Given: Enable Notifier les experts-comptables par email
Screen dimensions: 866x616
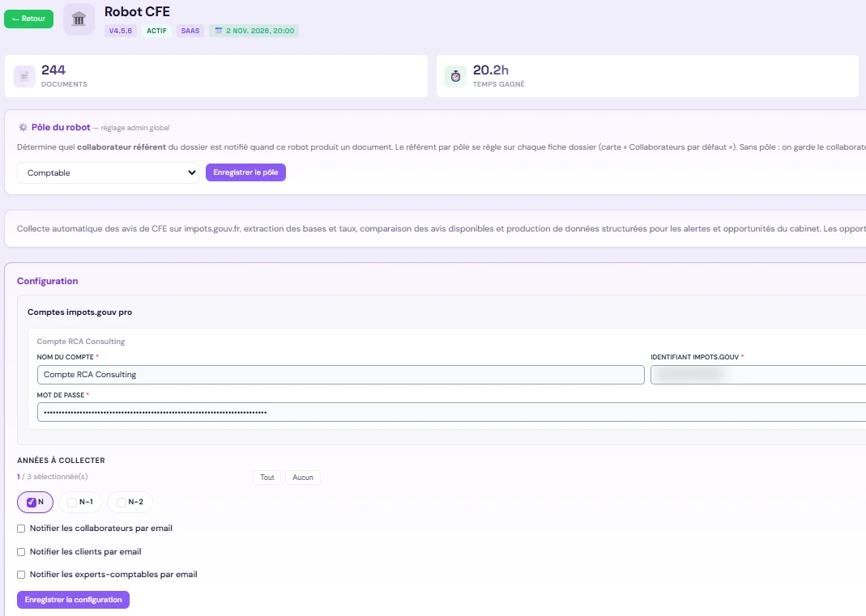Looking at the screenshot, I should [21, 575].
